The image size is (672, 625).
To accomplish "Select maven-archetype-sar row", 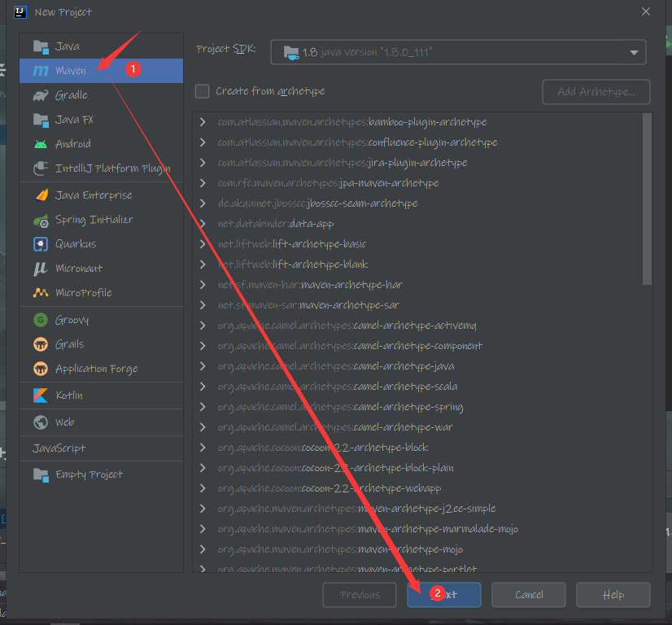I will tap(418, 305).
